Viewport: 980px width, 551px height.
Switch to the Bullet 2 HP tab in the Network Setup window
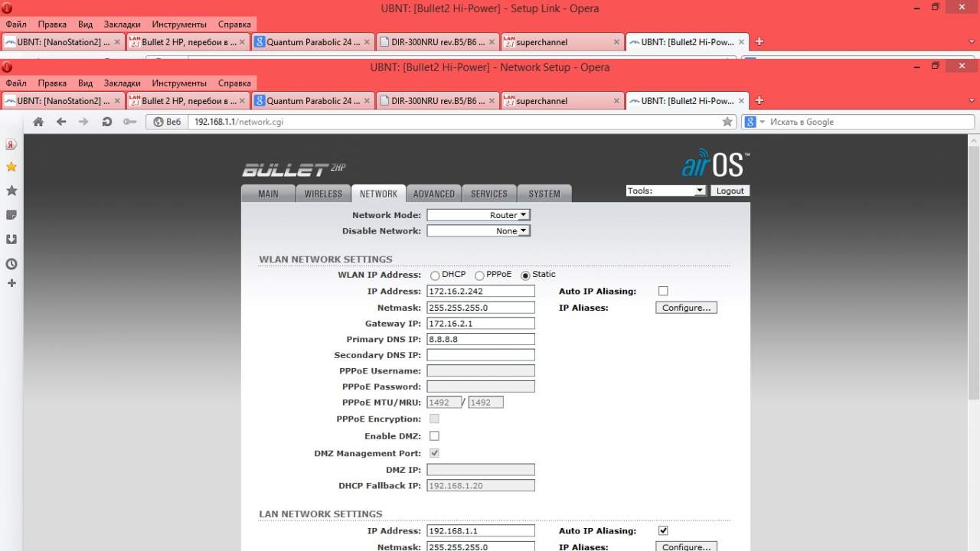(188, 101)
